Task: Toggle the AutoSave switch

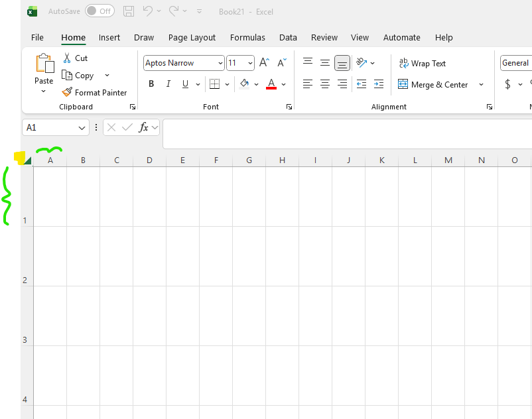Action: click(x=100, y=11)
